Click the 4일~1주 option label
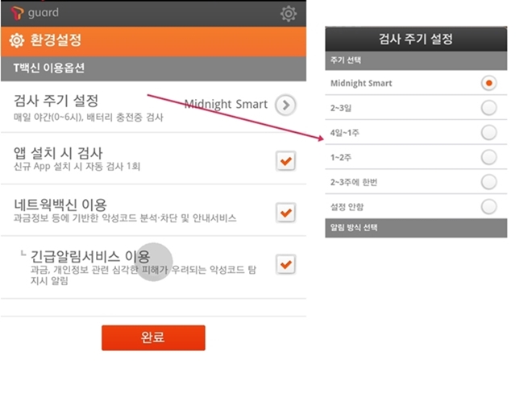Viewport: 532px width, 393px height. click(x=345, y=133)
